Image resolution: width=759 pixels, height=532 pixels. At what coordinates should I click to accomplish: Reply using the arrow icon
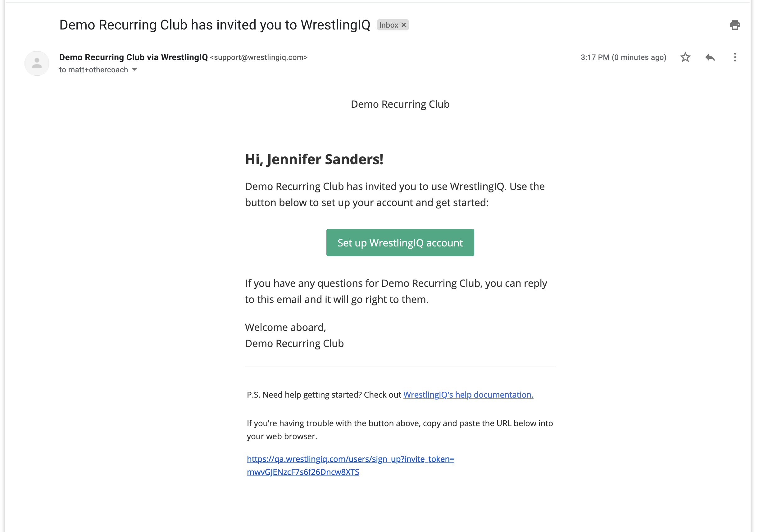click(x=710, y=57)
